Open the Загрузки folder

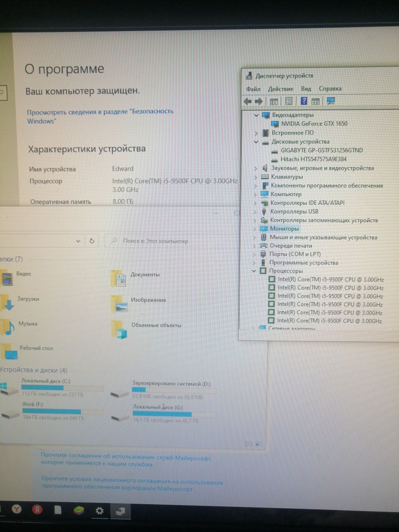coord(20,302)
